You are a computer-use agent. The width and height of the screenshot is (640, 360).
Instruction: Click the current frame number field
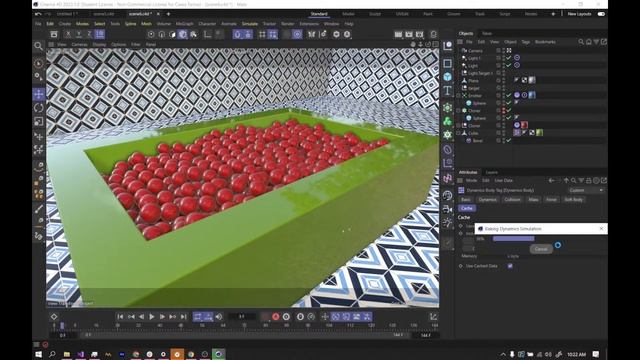click(242, 316)
